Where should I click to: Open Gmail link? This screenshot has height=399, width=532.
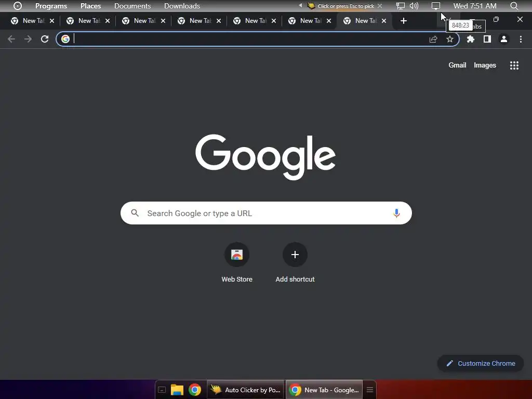457,65
